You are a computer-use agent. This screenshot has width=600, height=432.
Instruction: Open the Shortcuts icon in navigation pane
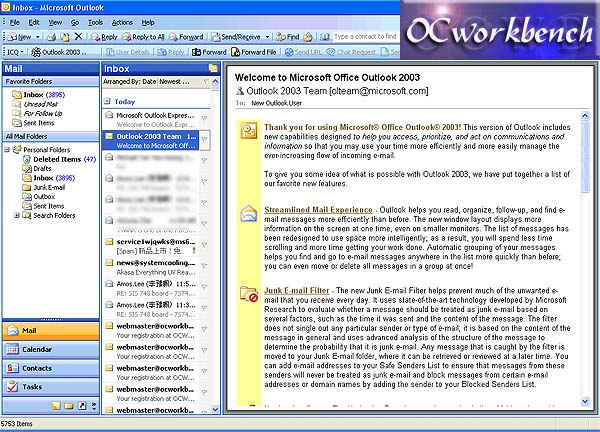[x=82, y=406]
